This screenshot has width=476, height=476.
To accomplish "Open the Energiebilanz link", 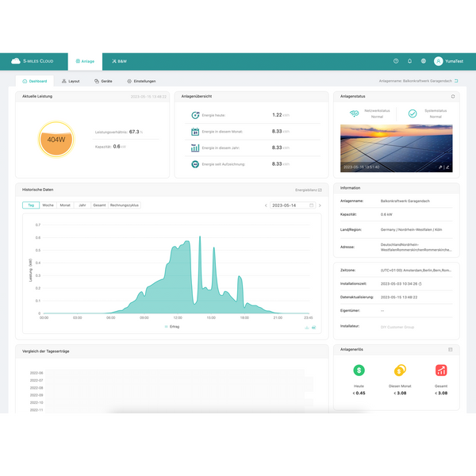I will click(309, 190).
